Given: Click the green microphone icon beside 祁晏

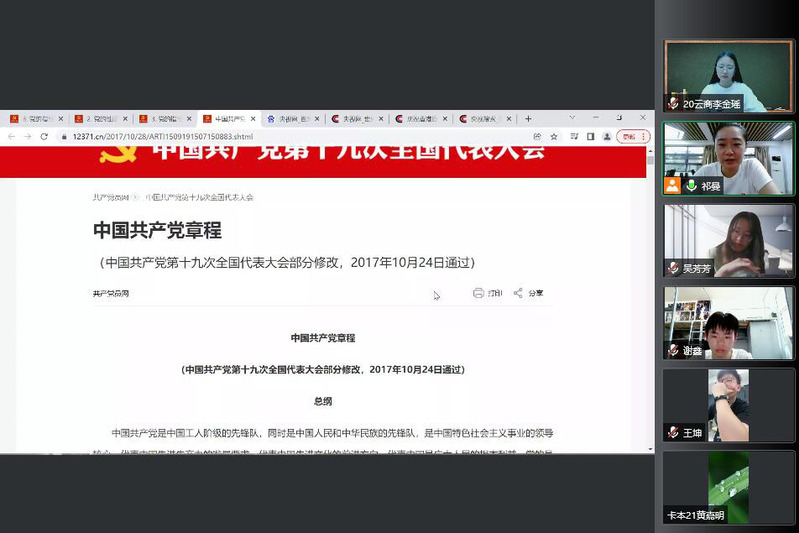Looking at the screenshot, I should tap(691, 186).
